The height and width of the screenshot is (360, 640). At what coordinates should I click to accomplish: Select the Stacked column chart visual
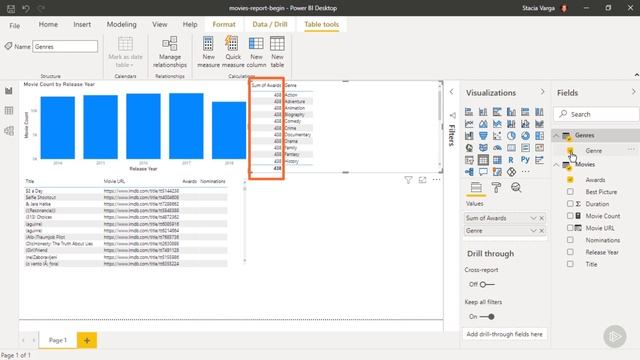point(483,112)
